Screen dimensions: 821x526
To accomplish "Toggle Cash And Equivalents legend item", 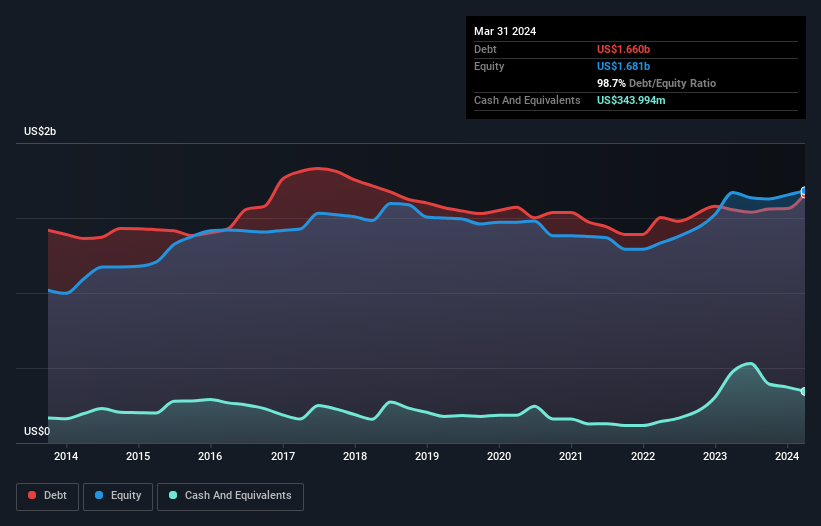I will [230, 496].
